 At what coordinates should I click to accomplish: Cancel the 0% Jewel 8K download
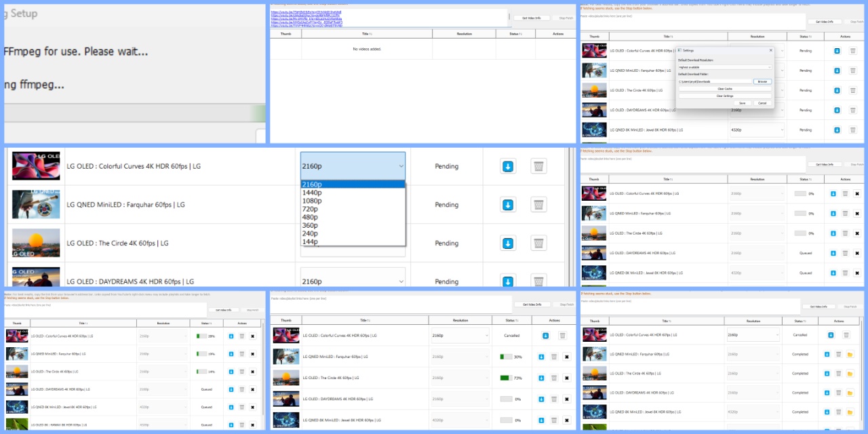(x=567, y=420)
